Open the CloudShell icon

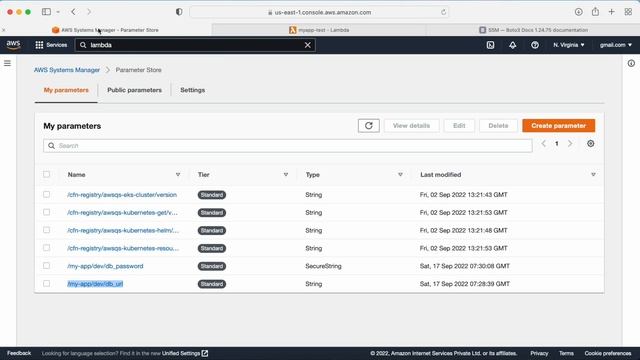click(x=491, y=45)
